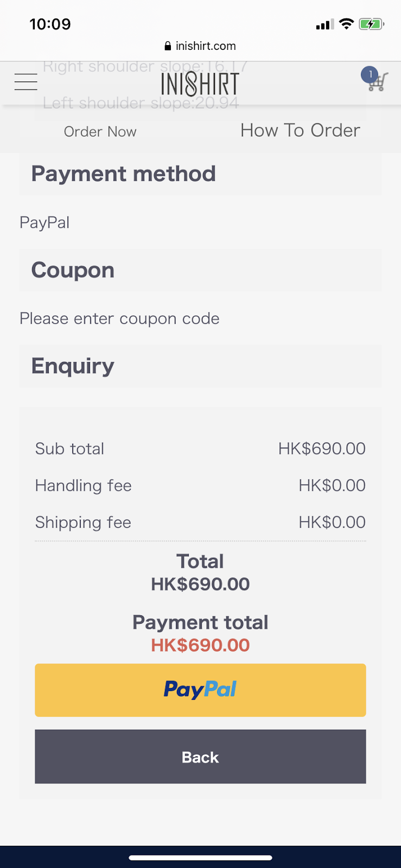The height and width of the screenshot is (868, 401).
Task: Tap the cellular signal bars icon
Action: 325,24
